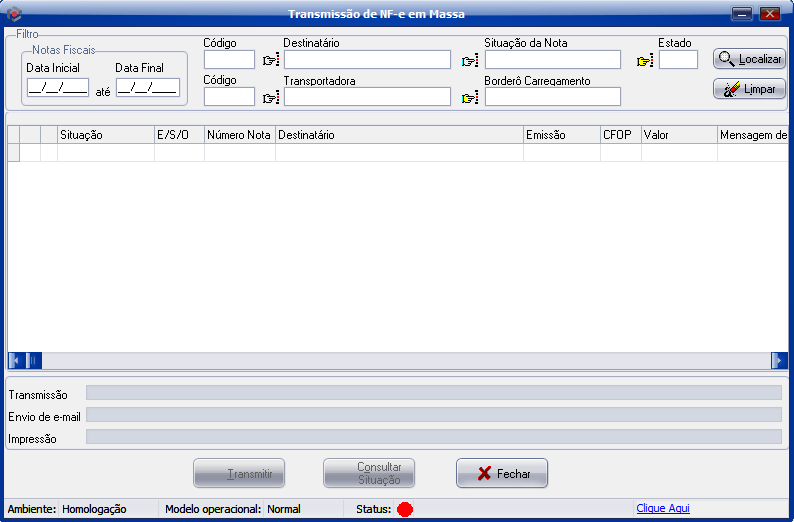Click the CFOP column header

620,135
